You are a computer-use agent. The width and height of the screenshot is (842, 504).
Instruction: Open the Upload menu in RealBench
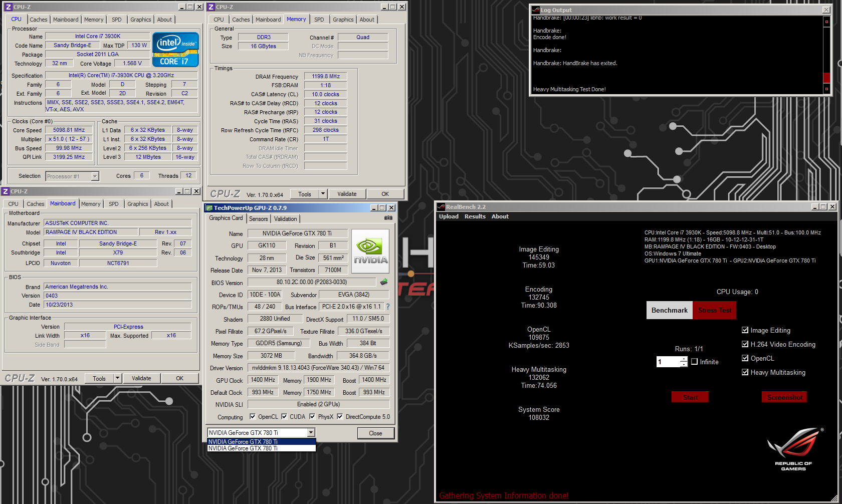[x=449, y=216]
